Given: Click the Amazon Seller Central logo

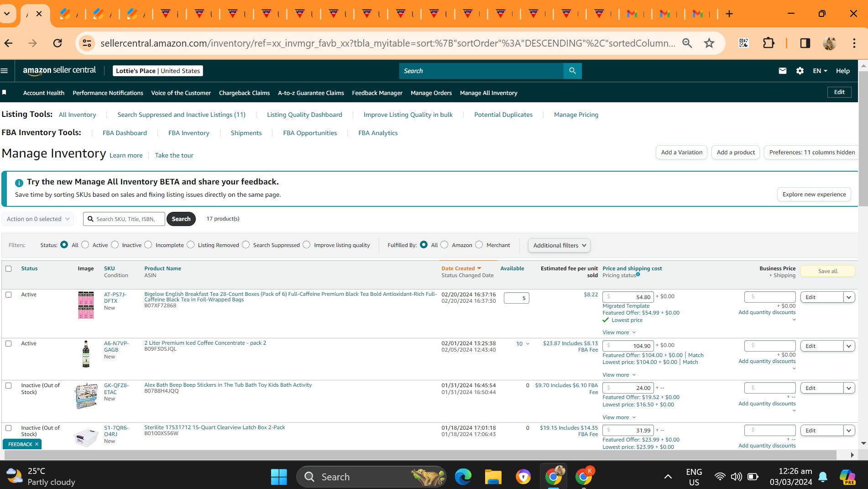Looking at the screenshot, I should point(59,71).
